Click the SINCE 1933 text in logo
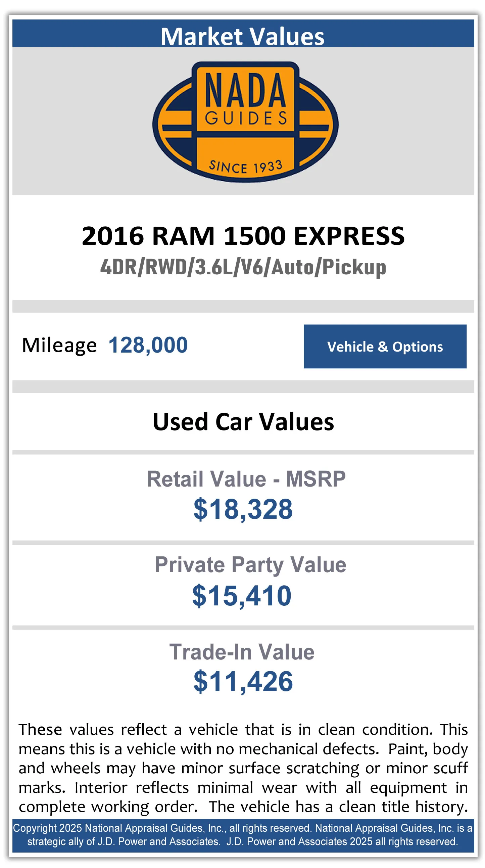 [x=245, y=166]
